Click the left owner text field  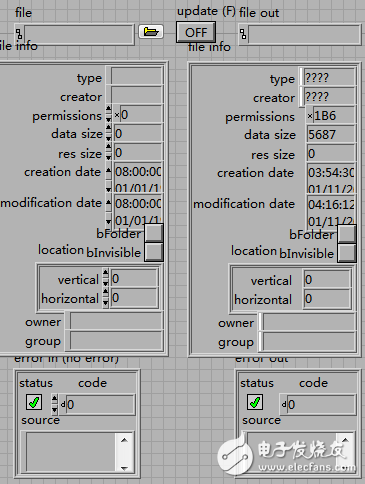coord(116,322)
